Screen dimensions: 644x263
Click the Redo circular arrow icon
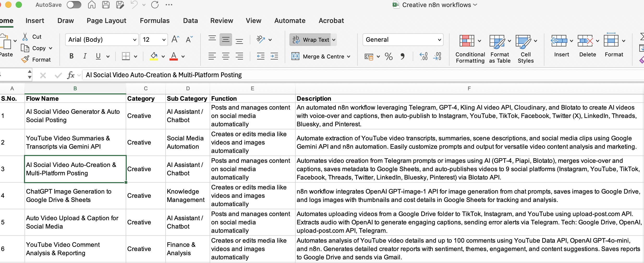click(x=155, y=5)
